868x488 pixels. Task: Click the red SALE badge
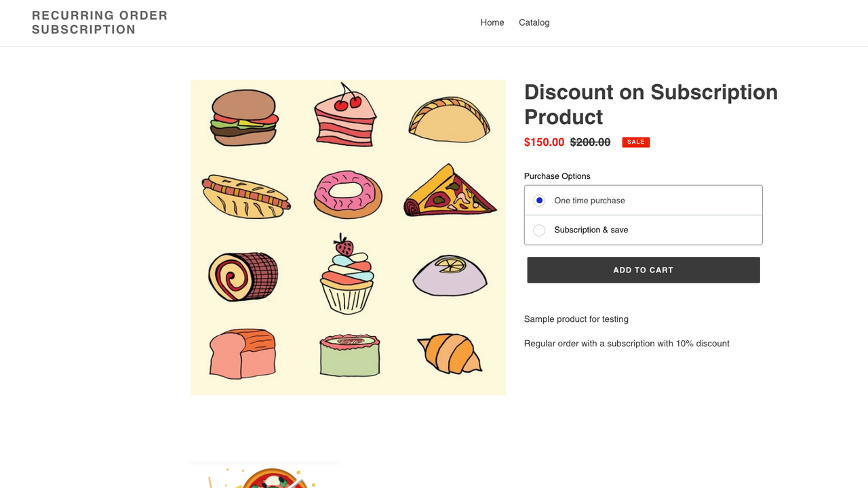pyautogui.click(x=635, y=142)
